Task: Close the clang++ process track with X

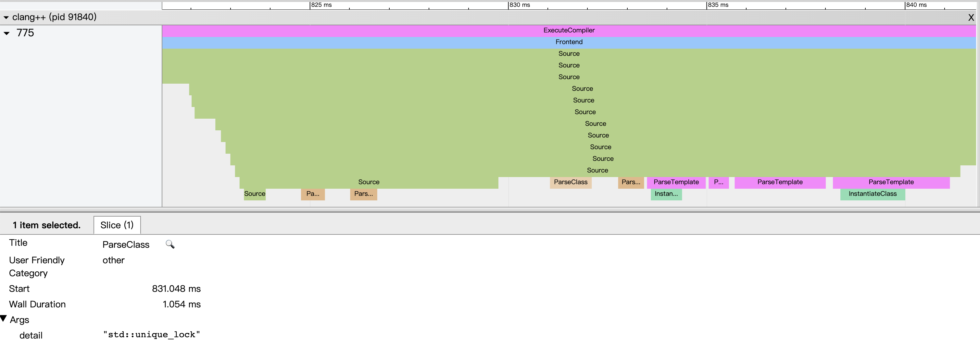Action: (x=971, y=18)
